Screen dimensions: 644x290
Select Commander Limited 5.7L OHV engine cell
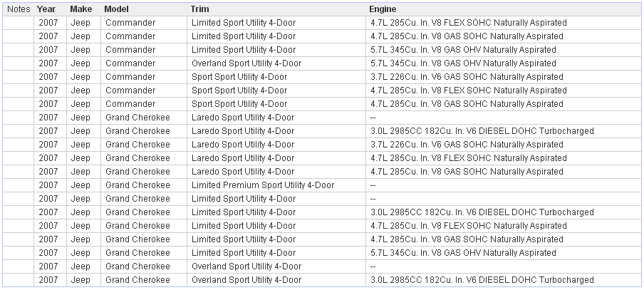point(463,50)
